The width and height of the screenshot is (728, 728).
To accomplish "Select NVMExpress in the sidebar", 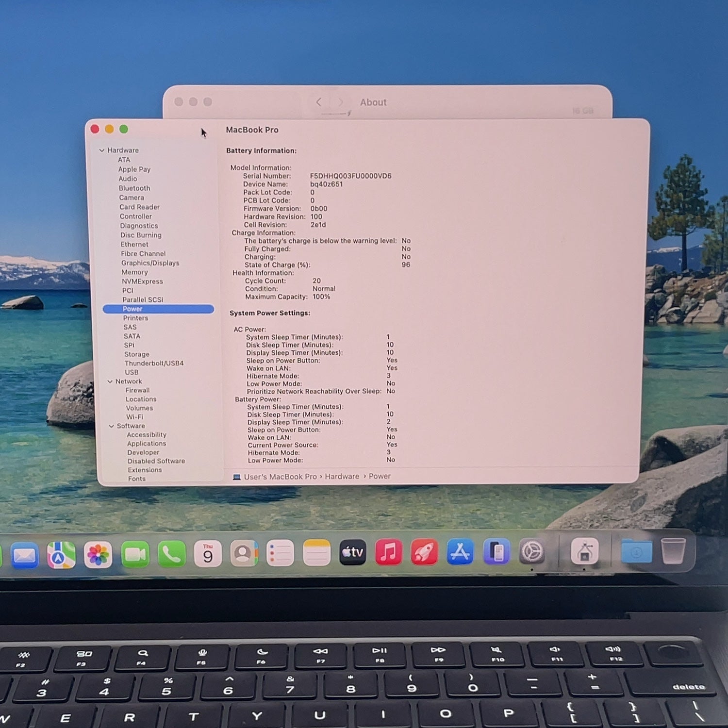I will pos(142,281).
